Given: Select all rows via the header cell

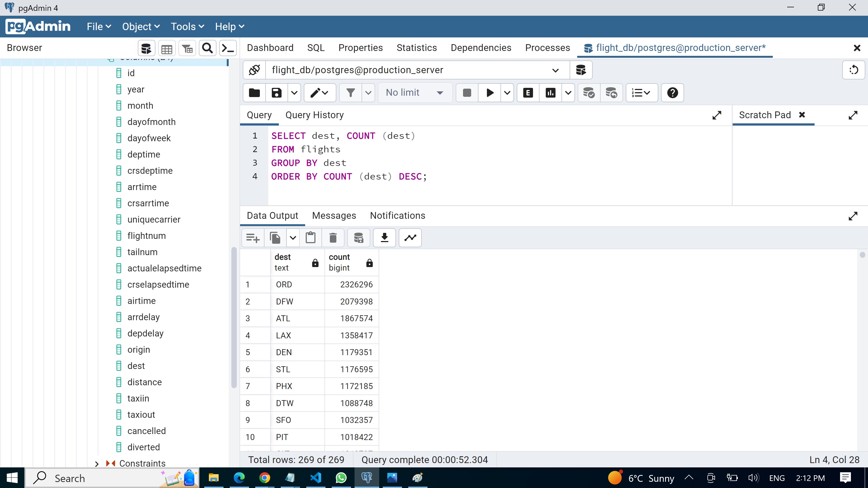Looking at the screenshot, I should click(254, 263).
